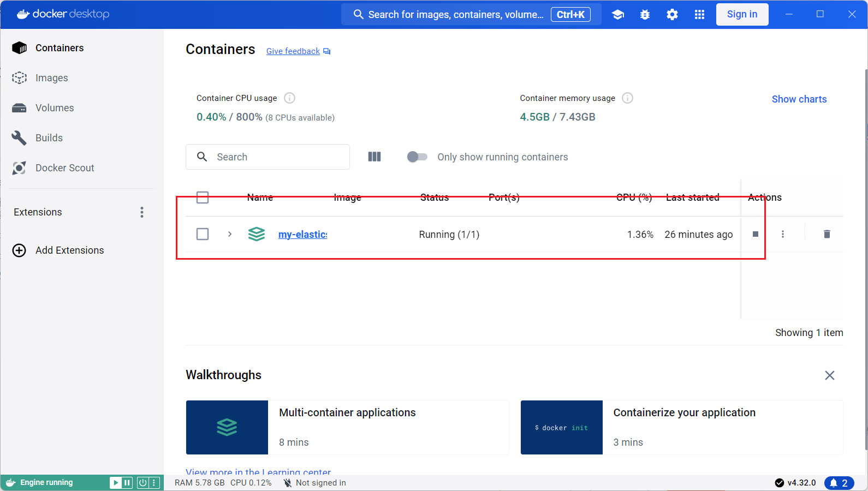Sort by the Name column header

[x=260, y=197]
